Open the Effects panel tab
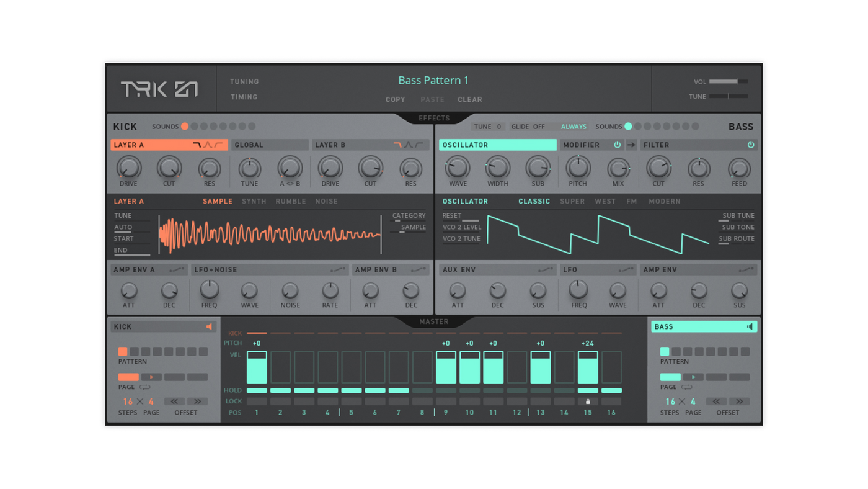868x489 pixels. coord(434,118)
